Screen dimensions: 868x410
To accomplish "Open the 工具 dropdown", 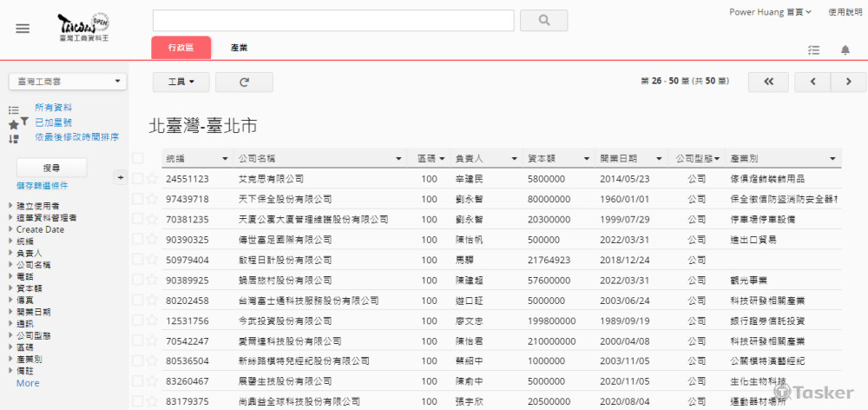I will coord(181,82).
